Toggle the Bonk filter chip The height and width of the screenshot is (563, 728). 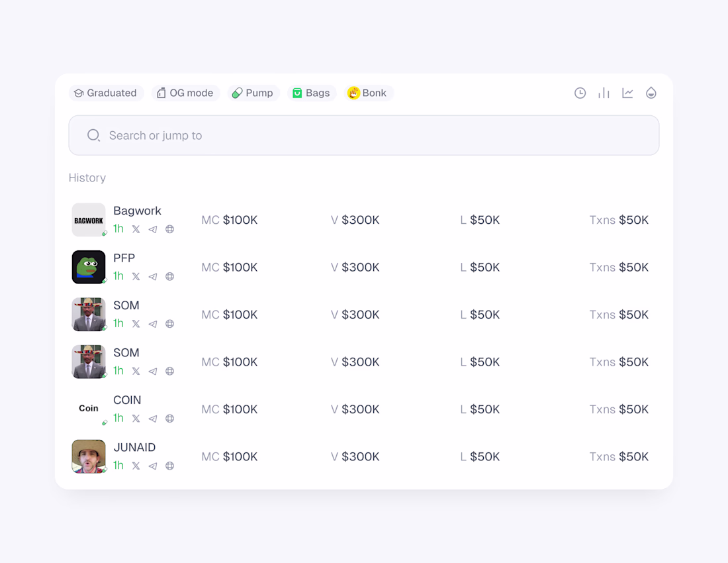(x=369, y=93)
